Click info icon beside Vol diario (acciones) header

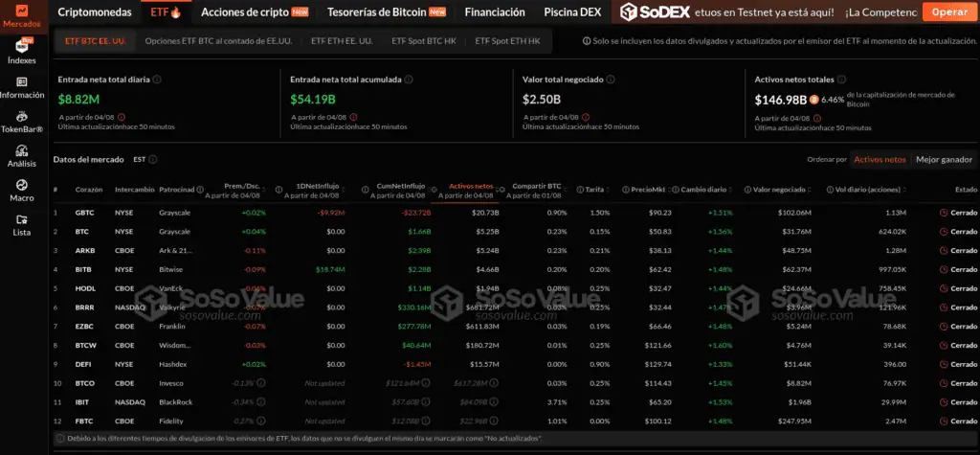coord(830,190)
